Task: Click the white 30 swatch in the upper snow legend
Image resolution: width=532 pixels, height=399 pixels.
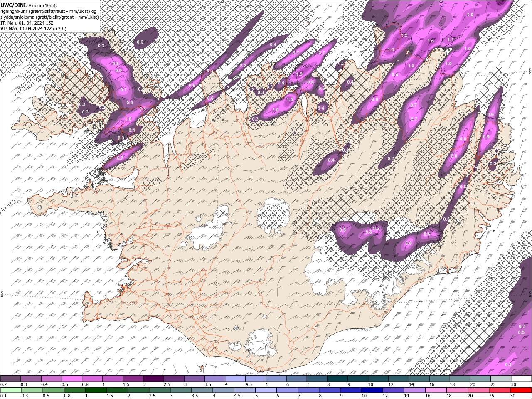Action: (x=521, y=379)
